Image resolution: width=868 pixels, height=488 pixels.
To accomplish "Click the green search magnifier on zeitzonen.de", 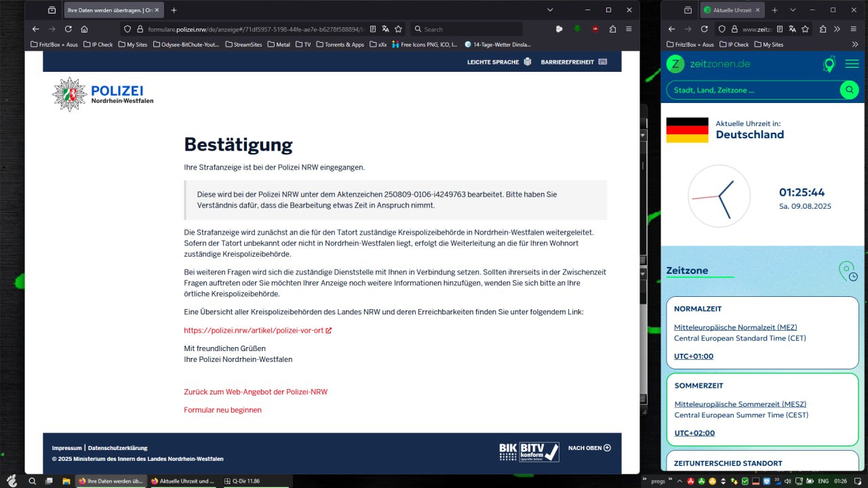I will tap(849, 89).
